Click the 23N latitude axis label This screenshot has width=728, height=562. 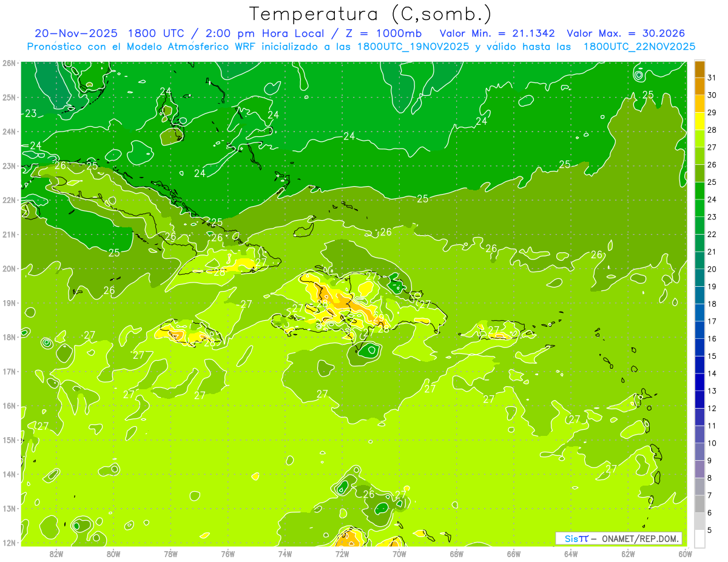click(x=9, y=166)
